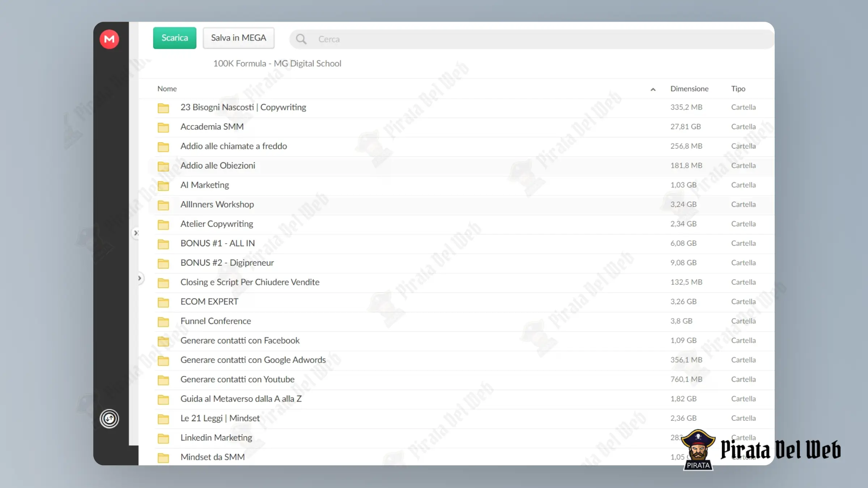Click folder icon for Addio alle Obiezioni
Viewport: 868px width, 488px height.
coord(163,166)
